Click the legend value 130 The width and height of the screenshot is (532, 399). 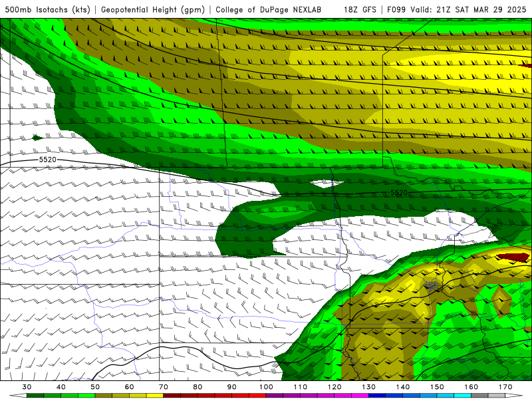click(x=368, y=387)
